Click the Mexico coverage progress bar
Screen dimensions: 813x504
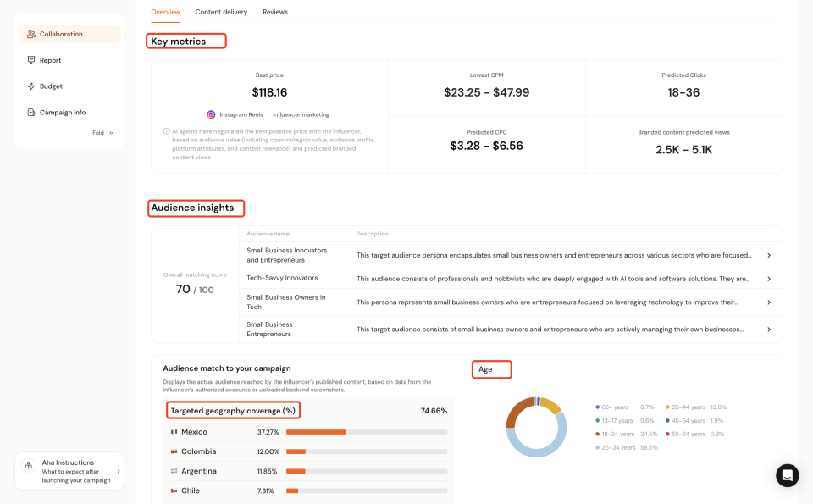coord(367,432)
